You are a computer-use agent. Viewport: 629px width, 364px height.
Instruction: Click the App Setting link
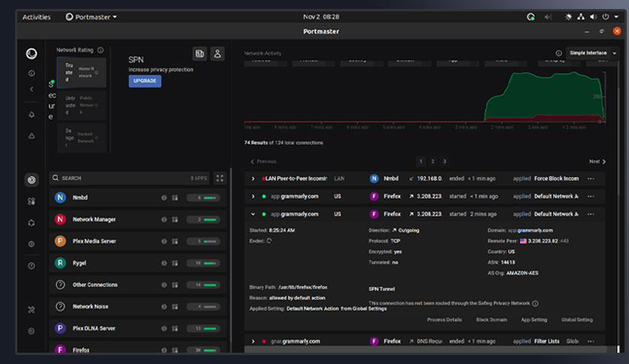click(534, 320)
